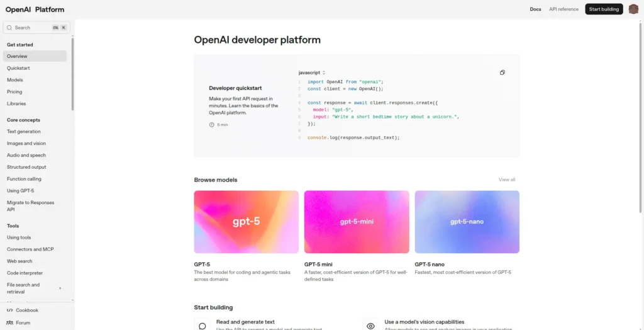Click the Start building button
The height and width of the screenshot is (330, 644).
pyautogui.click(x=604, y=9)
